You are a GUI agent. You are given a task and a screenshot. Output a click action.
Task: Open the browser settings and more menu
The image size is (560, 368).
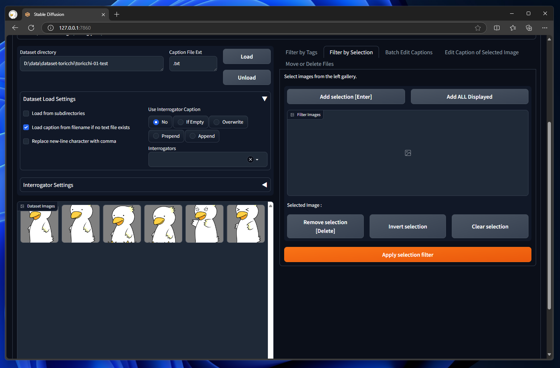pyautogui.click(x=545, y=28)
